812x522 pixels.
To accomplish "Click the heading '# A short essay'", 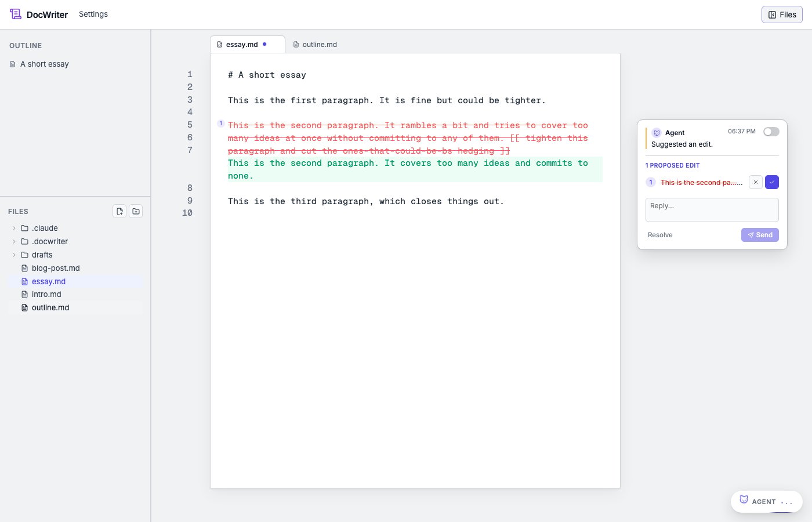I will tap(267, 75).
